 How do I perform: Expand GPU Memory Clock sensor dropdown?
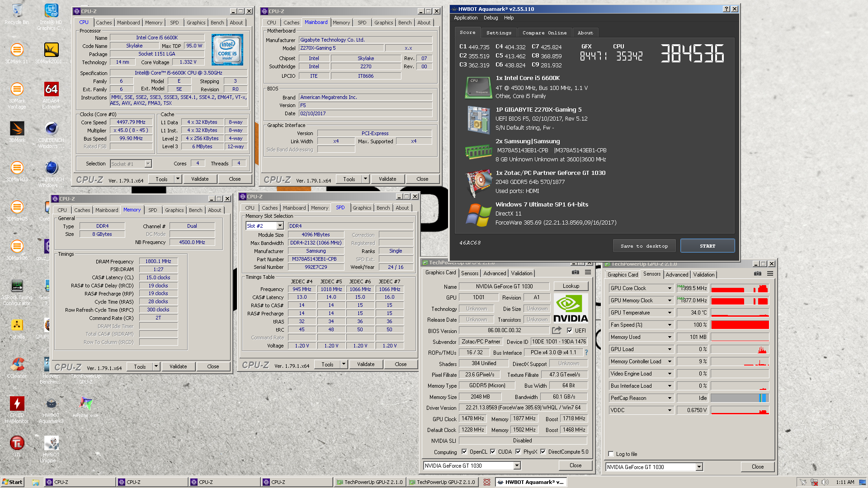coord(670,300)
